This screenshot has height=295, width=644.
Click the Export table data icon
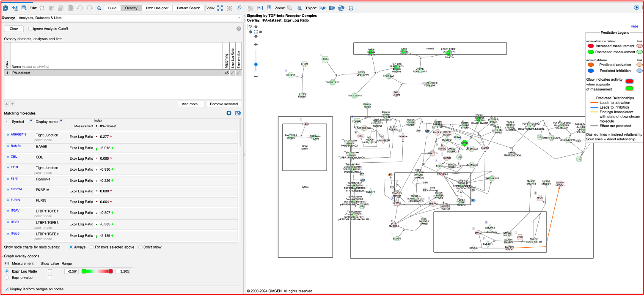(x=332, y=8)
